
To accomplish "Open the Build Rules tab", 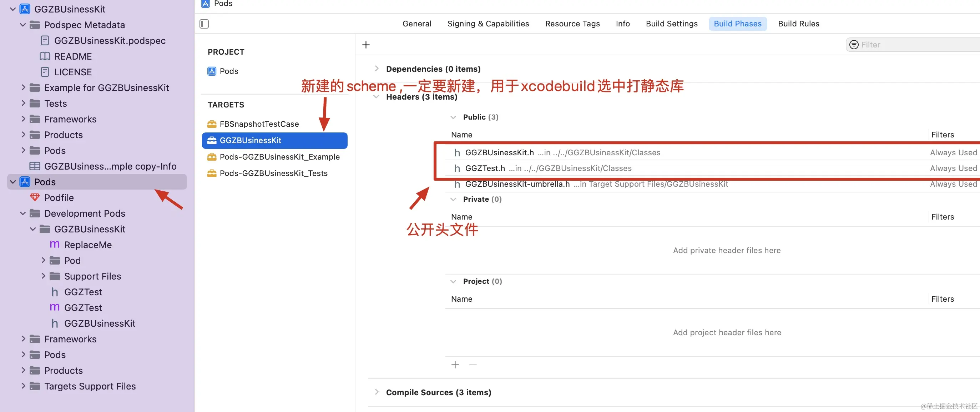I will (x=799, y=24).
